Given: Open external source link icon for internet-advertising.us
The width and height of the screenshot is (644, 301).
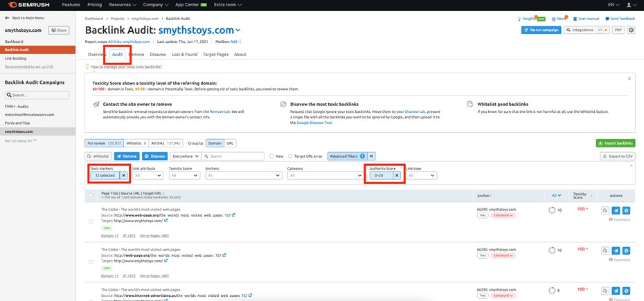Looking at the screenshot, I should [x=251, y=295].
